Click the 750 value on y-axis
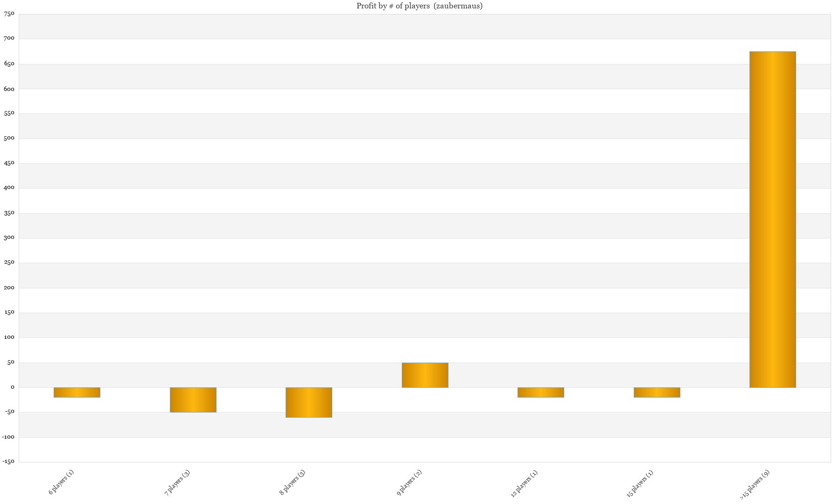Image resolution: width=840 pixels, height=504 pixels. click(x=9, y=14)
